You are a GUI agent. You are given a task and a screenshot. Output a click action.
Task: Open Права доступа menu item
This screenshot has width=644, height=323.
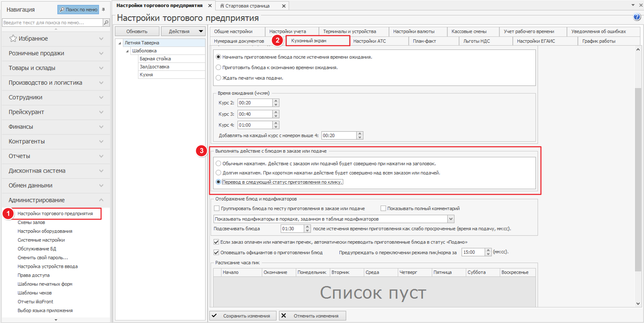tap(34, 275)
